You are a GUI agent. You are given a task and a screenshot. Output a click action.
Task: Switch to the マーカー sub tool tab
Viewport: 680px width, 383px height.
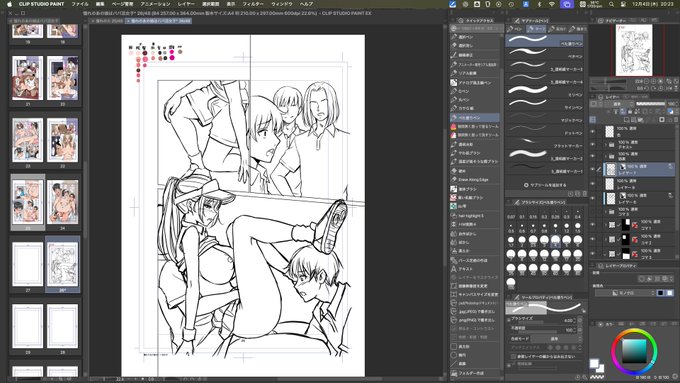(536, 29)
